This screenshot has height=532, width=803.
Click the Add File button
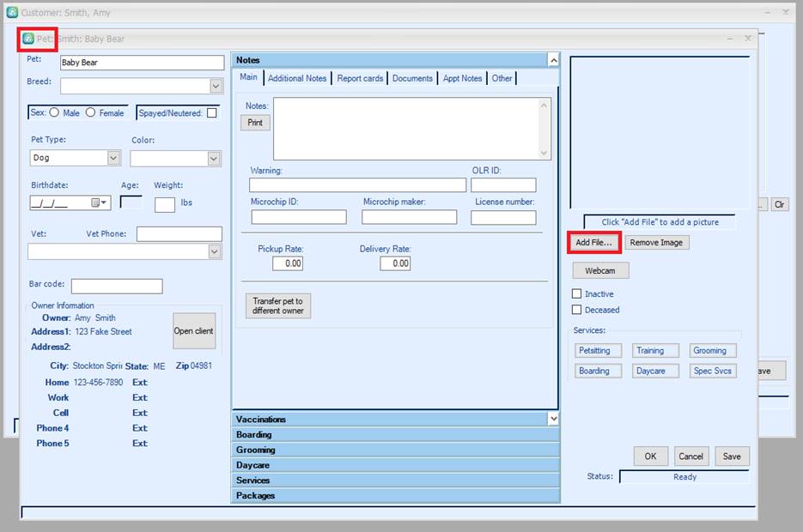593,243
